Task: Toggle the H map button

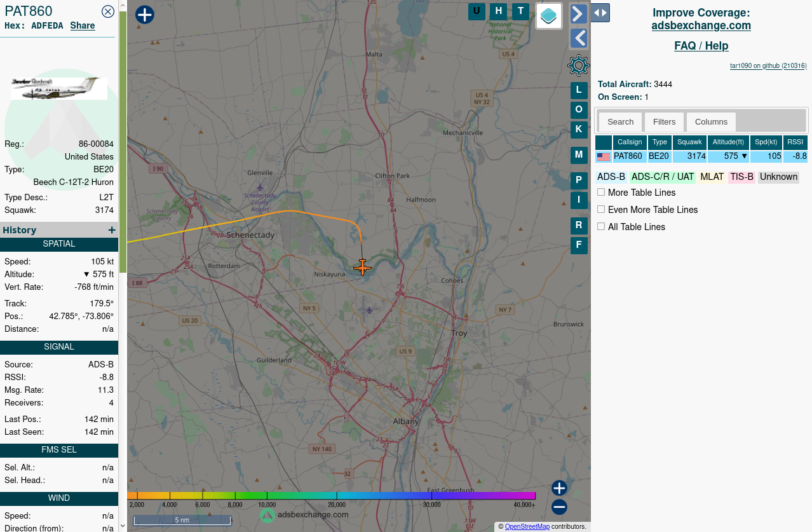Action: 499,11
